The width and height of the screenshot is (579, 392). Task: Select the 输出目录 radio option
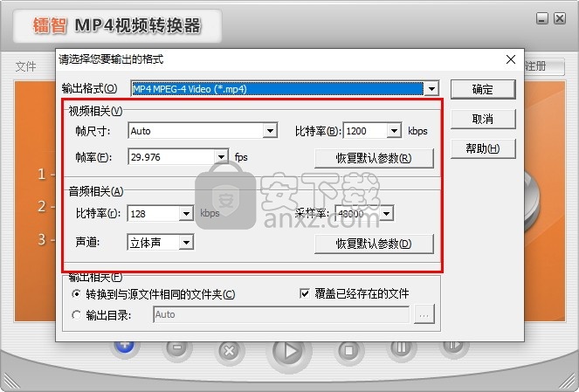tap(101, 315)
